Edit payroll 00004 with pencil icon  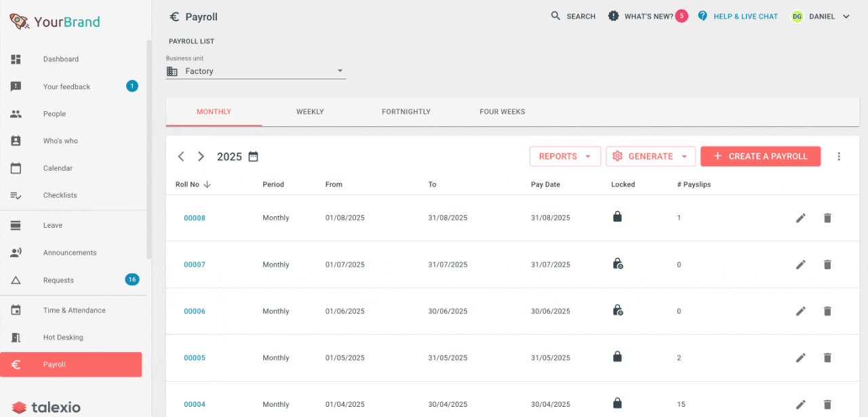[x=801, y=405]
